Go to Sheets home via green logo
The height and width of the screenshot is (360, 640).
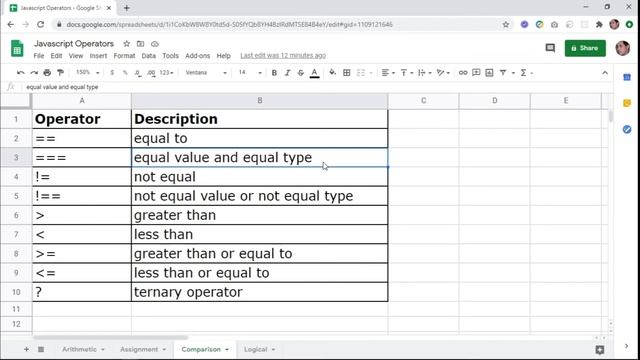[x=17, y=49]
